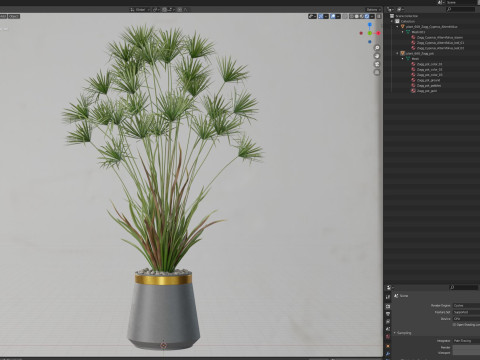Viewport: 480px width, 360px height.
Task: Toggle proportional editing in viewport header
Action: click(x=180, y=10)
